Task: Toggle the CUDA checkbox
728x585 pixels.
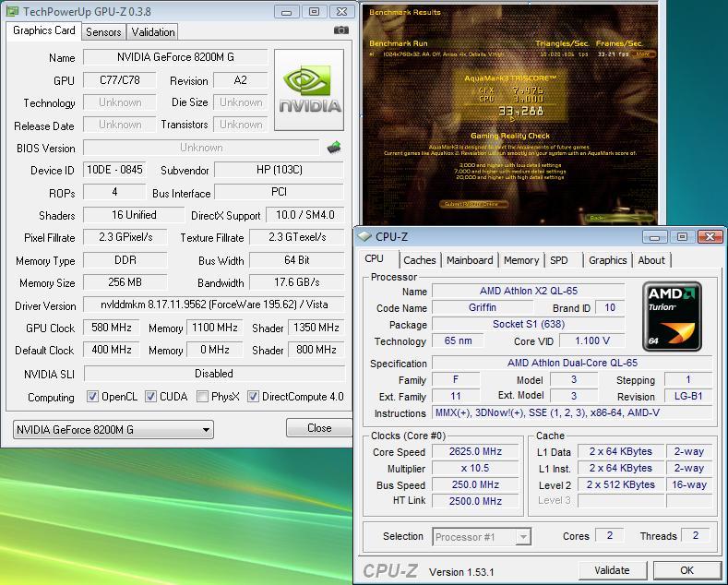Action: tap(150, 397)
